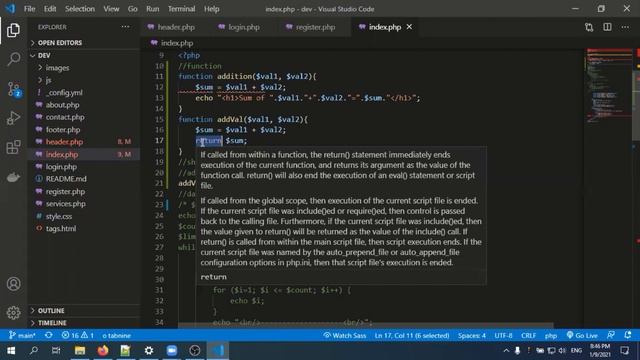Expand the images folder
The image size is (640, 360).
click(x=84, y=68)
